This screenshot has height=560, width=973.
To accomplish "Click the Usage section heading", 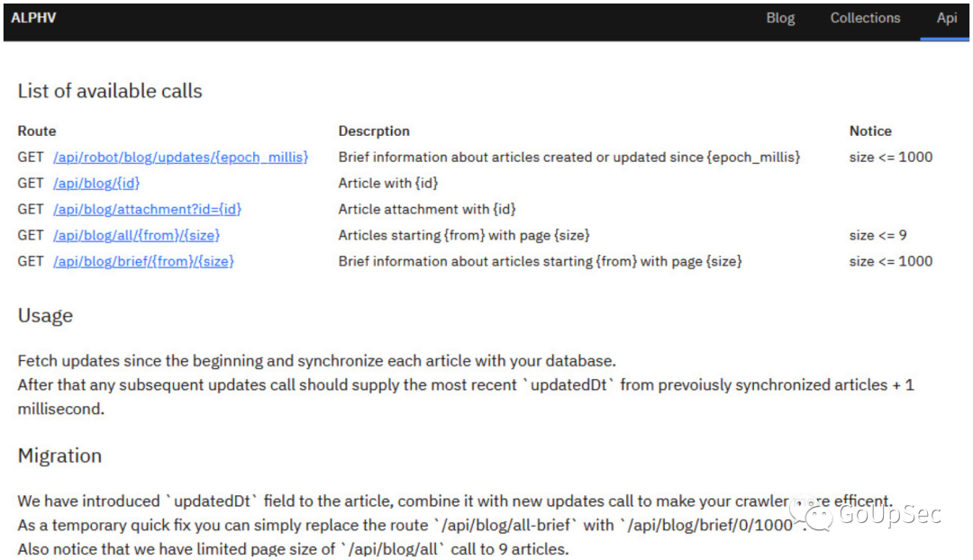I will [45, 316].
